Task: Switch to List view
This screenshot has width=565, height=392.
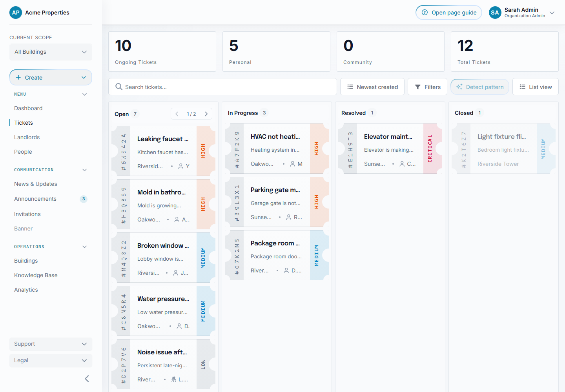Action: click(536, 87)
